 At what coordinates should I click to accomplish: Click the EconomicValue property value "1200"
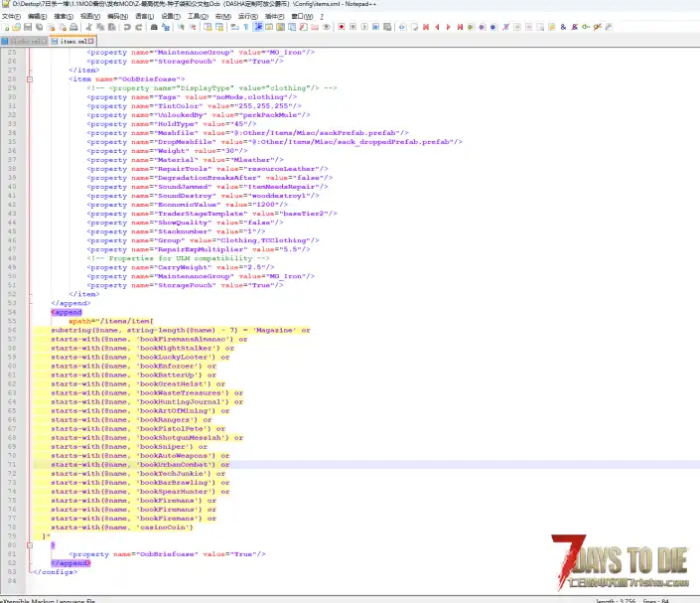[265, 205]
